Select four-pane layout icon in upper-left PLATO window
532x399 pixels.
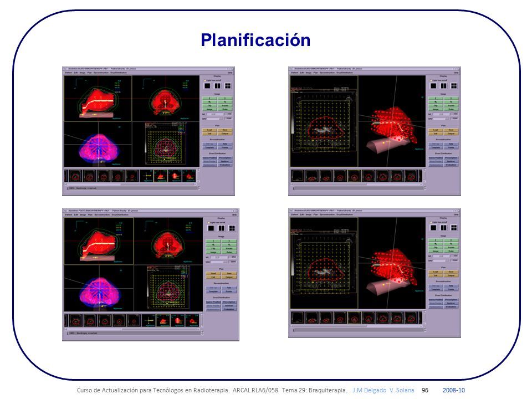click(x=228, y=86)
